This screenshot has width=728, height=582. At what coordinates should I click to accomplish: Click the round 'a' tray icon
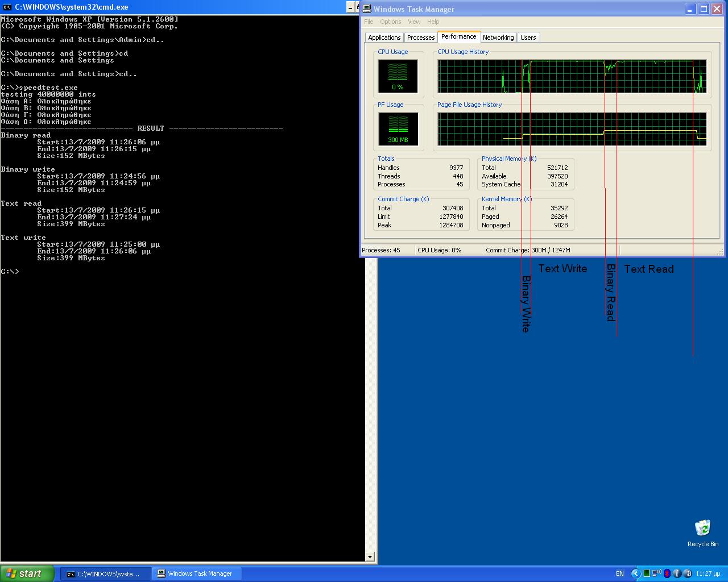coord(688,573)
